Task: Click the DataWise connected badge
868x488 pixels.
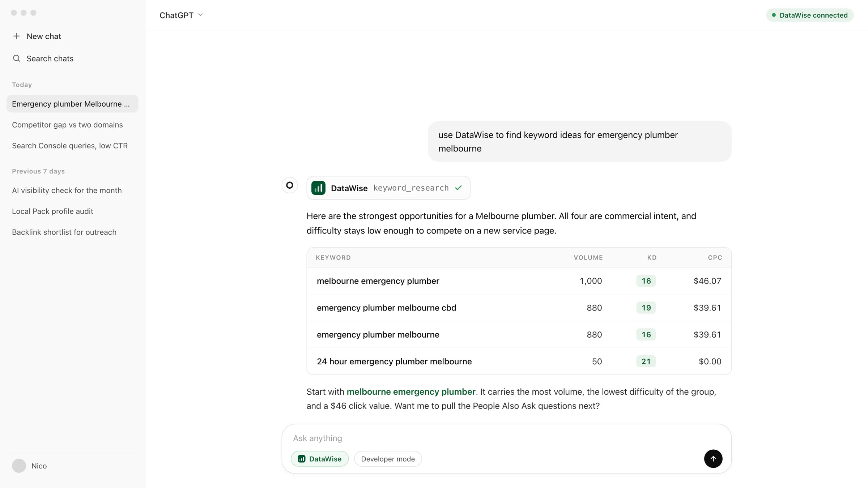Action: coord(810,15)
